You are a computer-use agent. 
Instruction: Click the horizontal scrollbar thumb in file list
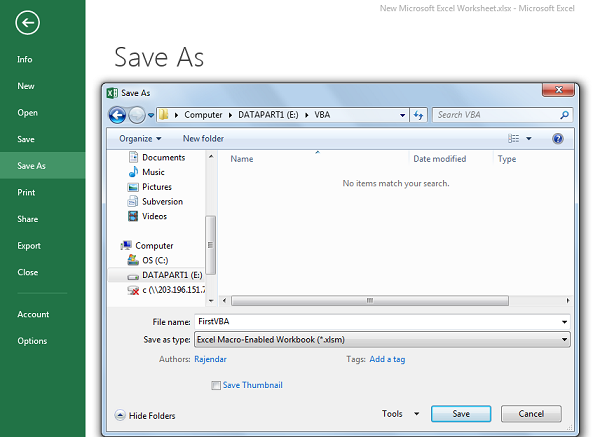[x=370, y=301]
